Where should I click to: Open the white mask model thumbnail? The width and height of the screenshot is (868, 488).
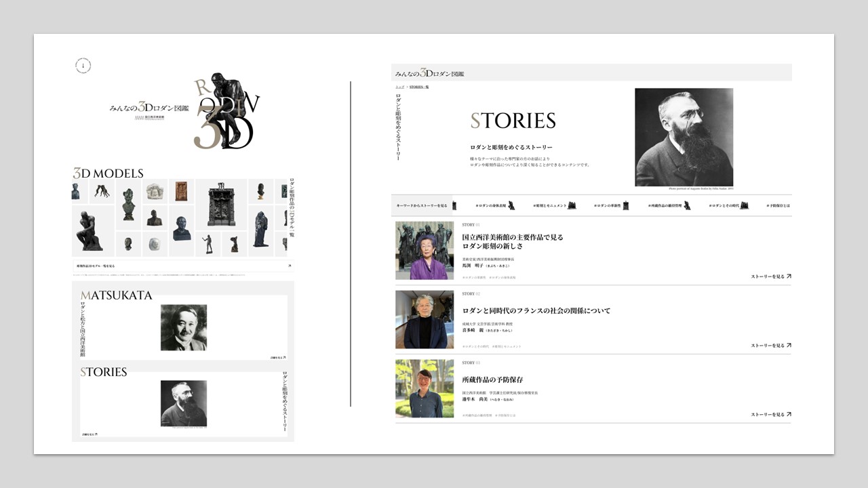[x=155, y=243]
